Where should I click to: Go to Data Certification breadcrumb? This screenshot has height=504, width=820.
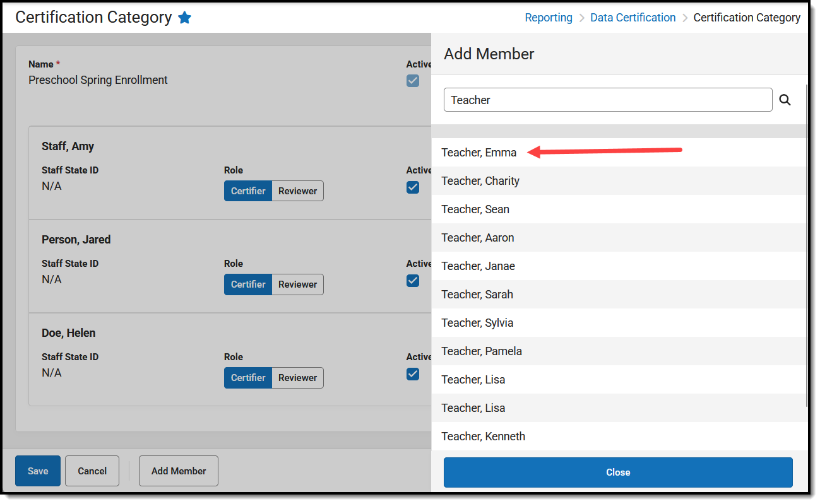(633, 18)
